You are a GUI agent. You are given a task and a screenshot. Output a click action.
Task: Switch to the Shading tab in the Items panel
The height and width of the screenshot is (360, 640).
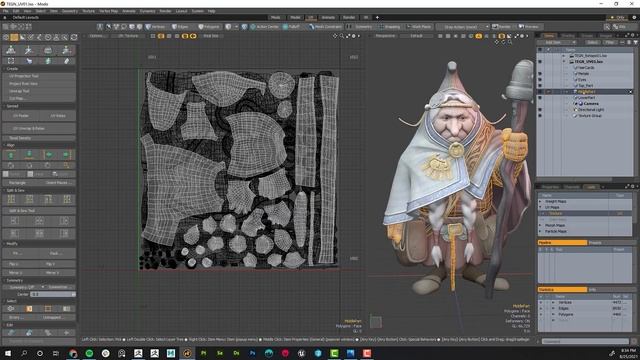[568, 36]
